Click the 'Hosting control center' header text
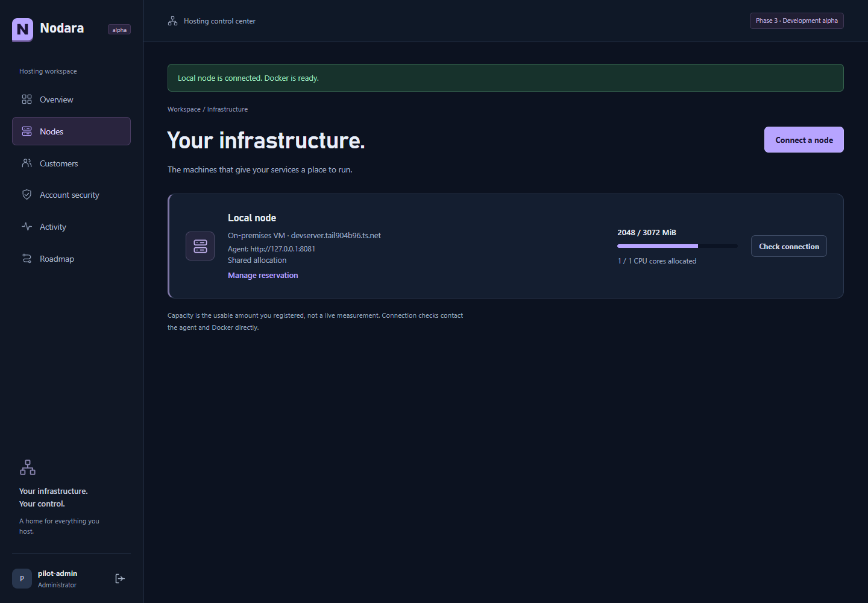The image size is (868, 603). 219,21
